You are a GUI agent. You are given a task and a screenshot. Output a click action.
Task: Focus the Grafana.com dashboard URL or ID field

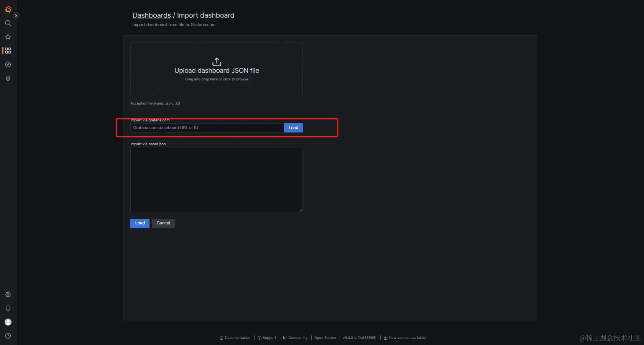click(x=207, y=128)
